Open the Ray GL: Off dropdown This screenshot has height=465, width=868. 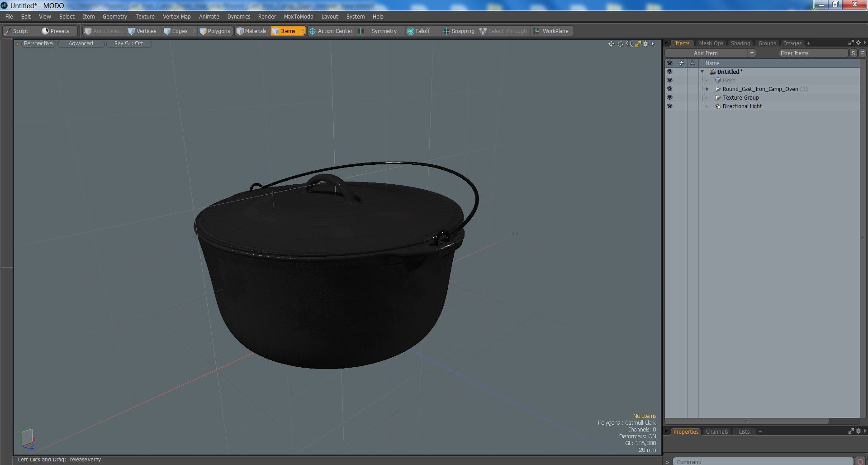[128, 43]
